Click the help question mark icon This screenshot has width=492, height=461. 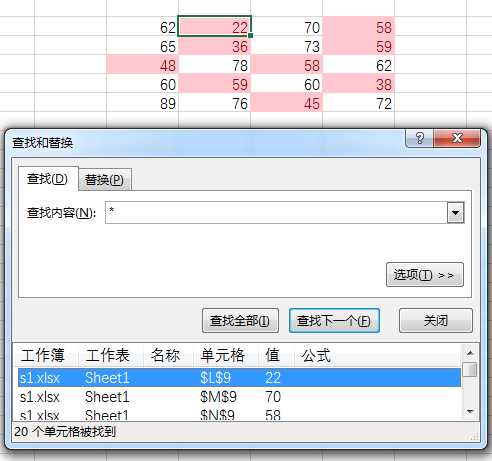pyautogui.click(x=419, y=138)
